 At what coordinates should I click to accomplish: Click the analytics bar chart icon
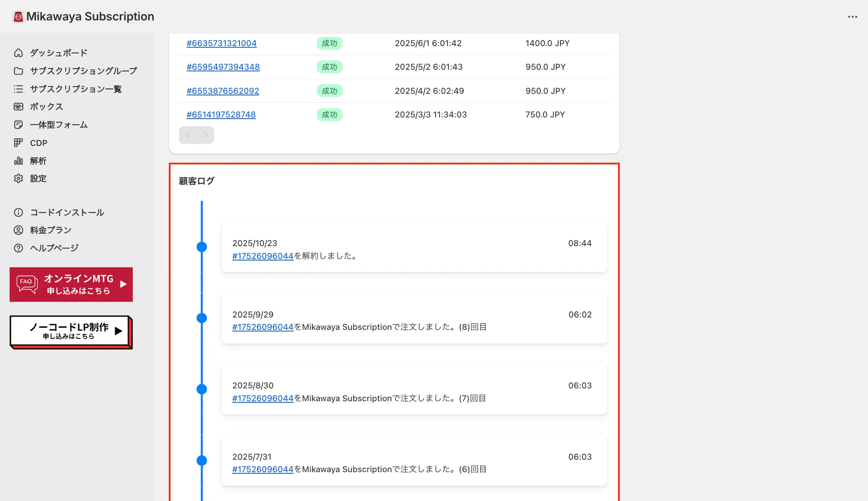click(x=18, y=161)
